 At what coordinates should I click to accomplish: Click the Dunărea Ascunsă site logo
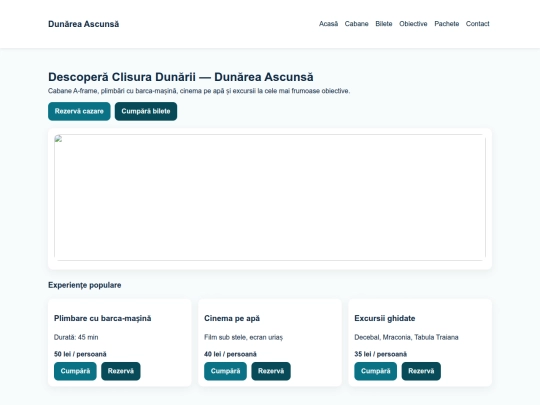point(83,24)
